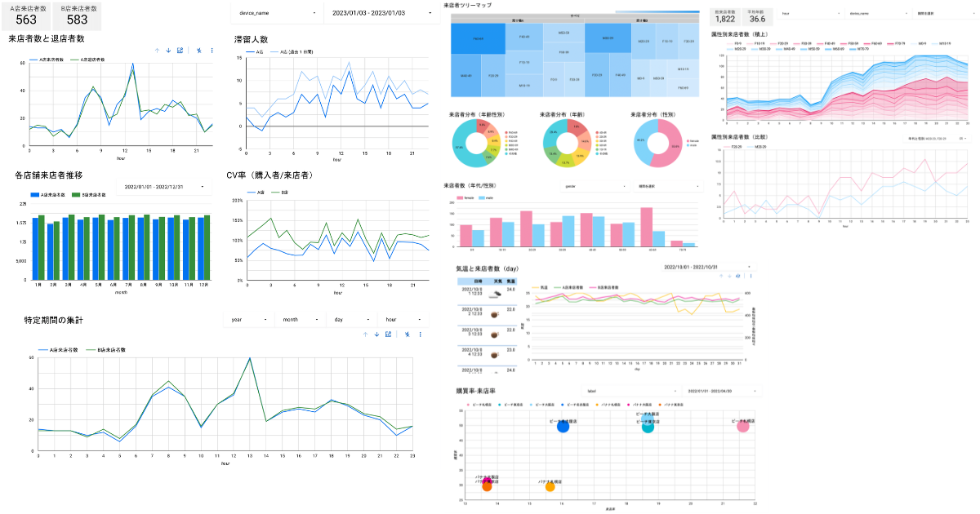Open the device_name dropdown filter
The width and height of the screenshot is (980, 514).
tap(277, 12)
